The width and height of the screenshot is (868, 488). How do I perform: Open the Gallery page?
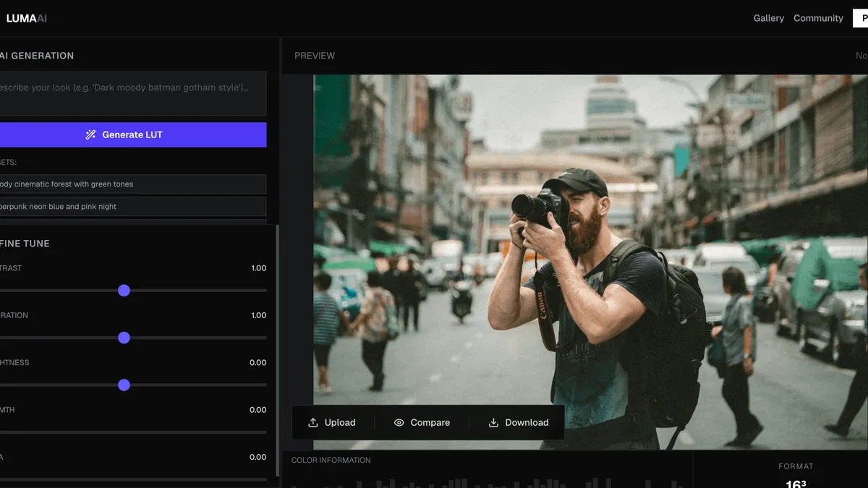pyautogui.click(x=768, y=18)
